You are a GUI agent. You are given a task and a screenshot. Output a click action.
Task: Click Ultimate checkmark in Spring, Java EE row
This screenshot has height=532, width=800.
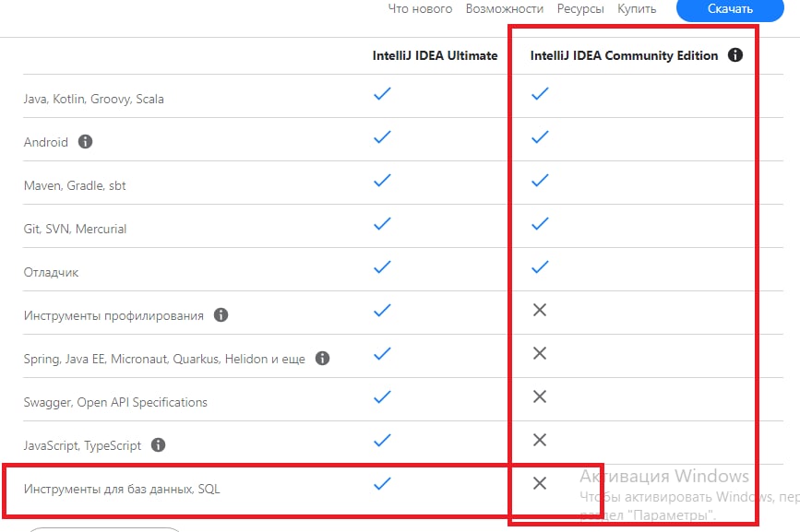point(382,354)
